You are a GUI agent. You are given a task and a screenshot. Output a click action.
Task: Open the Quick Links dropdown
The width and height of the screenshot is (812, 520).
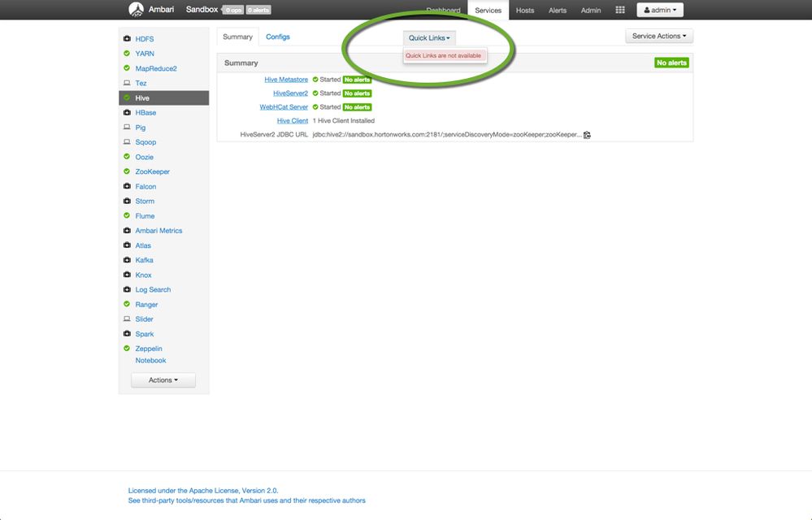click(429, 37)
